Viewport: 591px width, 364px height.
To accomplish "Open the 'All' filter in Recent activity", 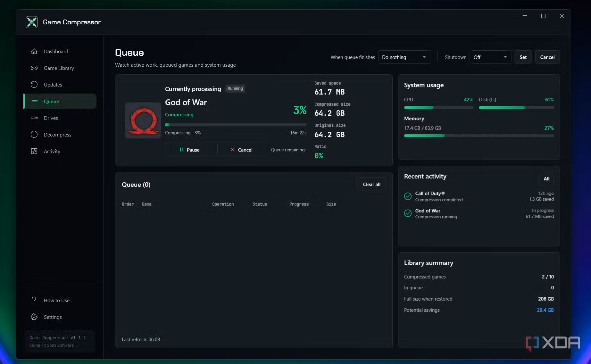I will (546, 179).
